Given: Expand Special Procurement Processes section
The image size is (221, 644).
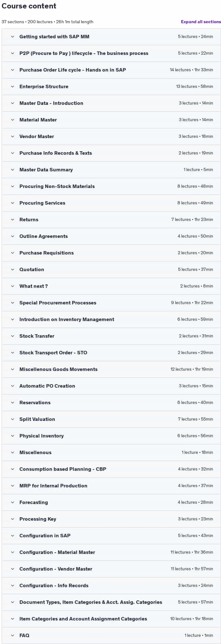Looking at the screenshot, I should pyautogui.click(x=111, y=303).
